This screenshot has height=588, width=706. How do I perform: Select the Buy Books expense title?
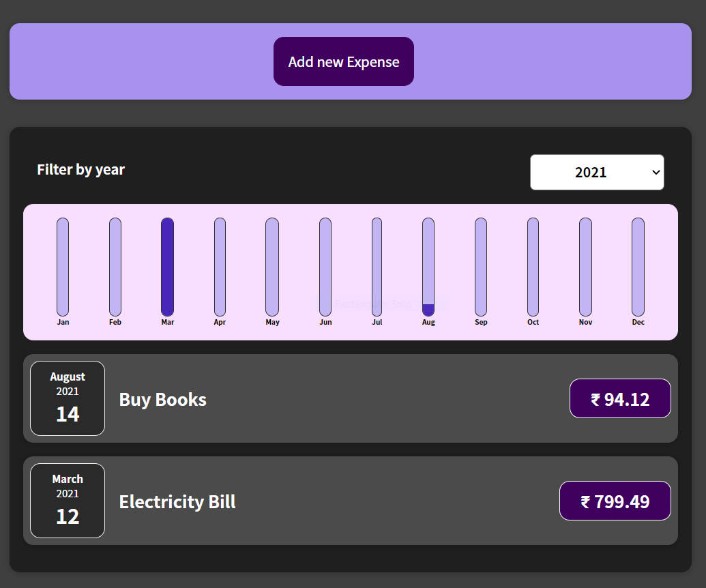point(163,399)
